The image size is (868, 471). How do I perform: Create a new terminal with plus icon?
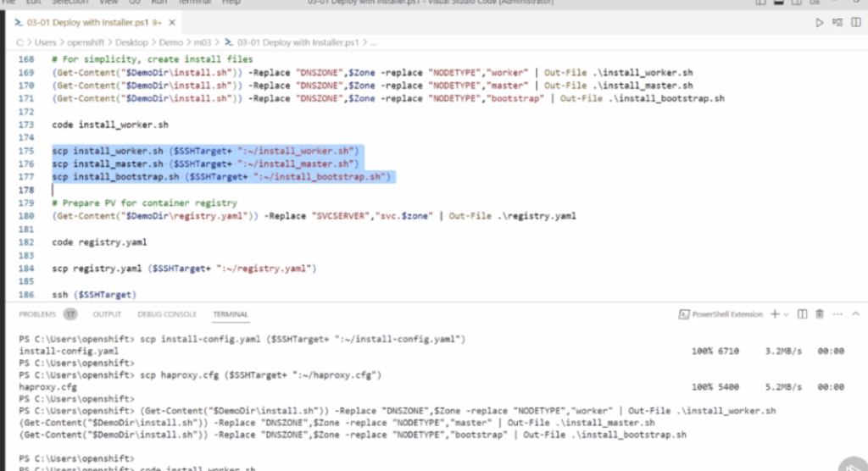pos(775,314)
